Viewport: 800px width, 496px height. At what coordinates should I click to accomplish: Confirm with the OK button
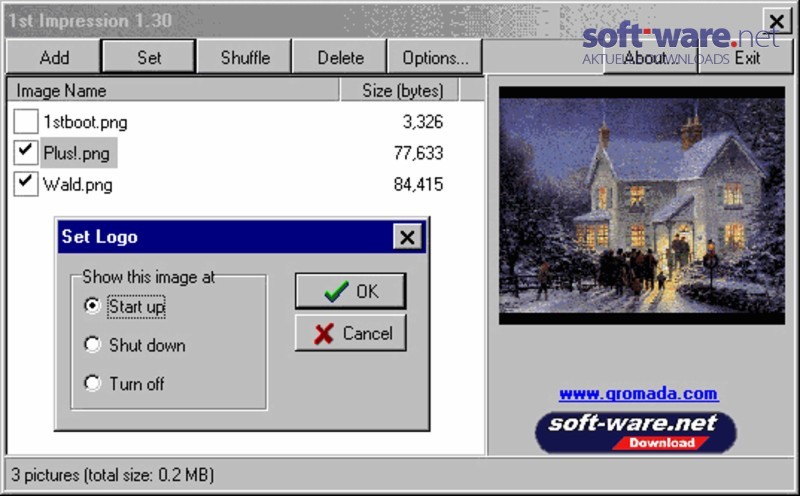(351, 291)
